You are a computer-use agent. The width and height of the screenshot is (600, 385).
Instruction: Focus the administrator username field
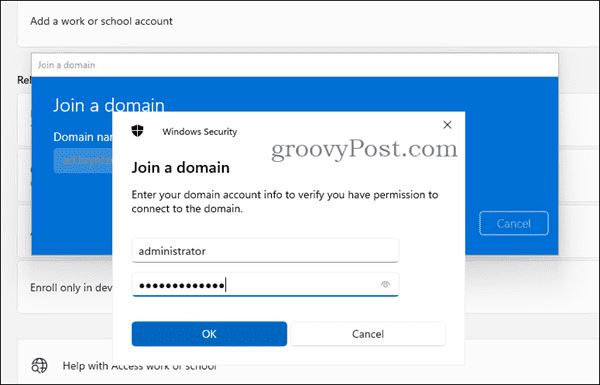point(265,251)
